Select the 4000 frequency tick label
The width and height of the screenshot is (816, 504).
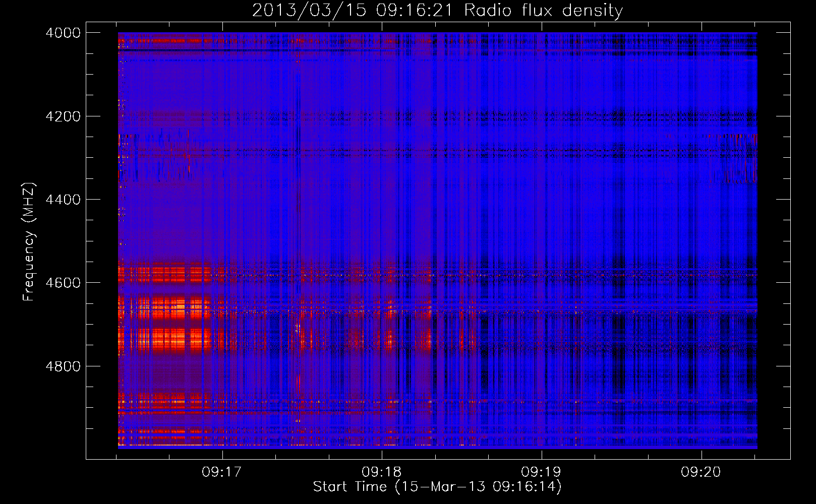click(x=63, y=33)
